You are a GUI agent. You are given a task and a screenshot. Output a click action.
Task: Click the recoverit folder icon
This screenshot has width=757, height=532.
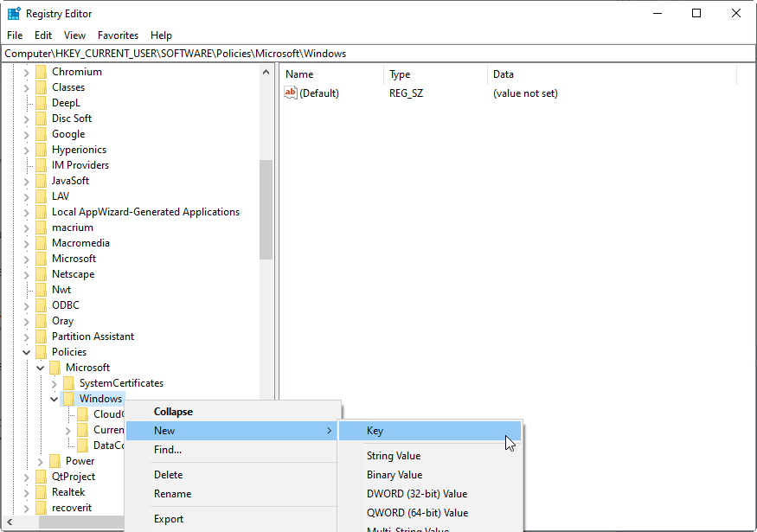click(x=41, y=508)
